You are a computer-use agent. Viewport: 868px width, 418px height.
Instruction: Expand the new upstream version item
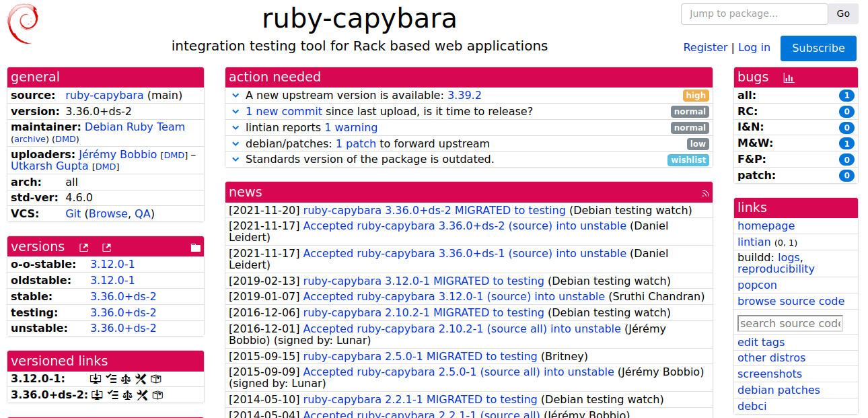pyautogui.click(x=236, y=96)
